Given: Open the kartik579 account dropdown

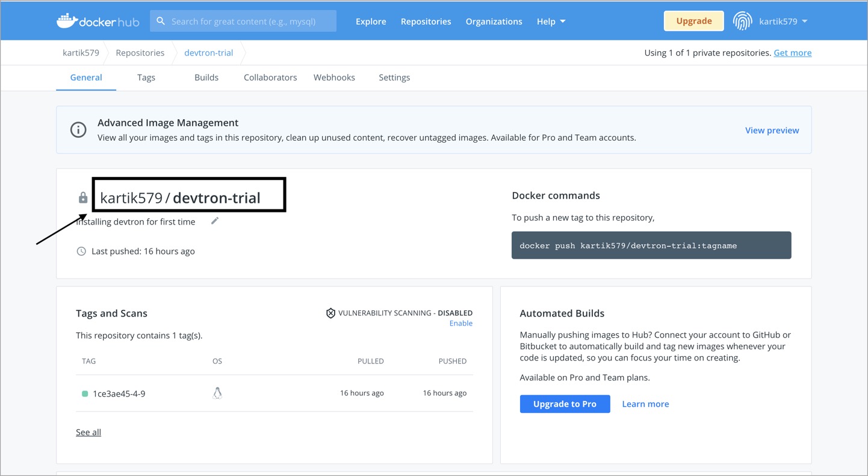Looking at the screenshot, I should click(783, 21).
